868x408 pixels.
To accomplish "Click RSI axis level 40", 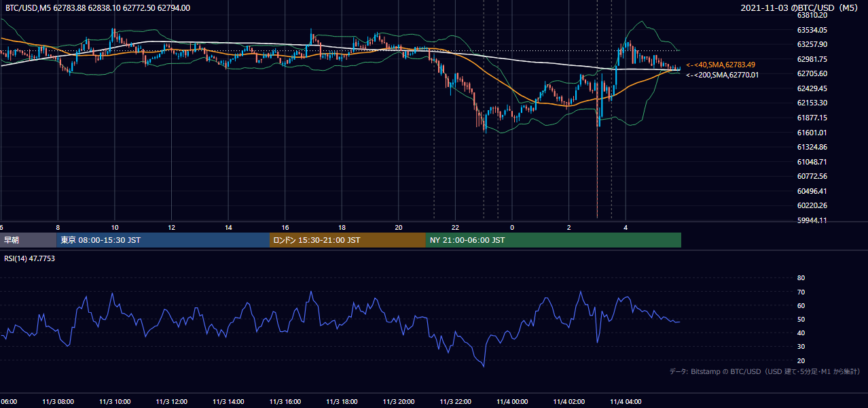I will [801, 333].
